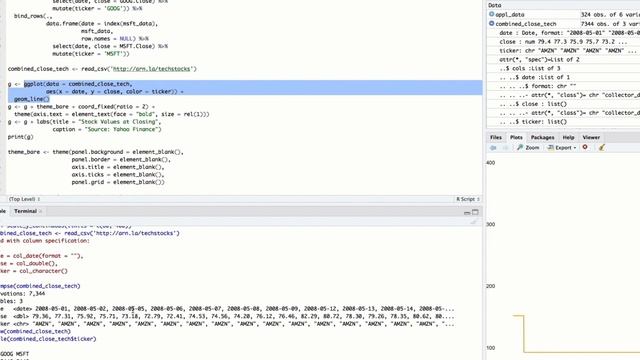This screenshot has width=640, height=360.
Task: Click the Zoom magnifier icon in Plots
Action: click(520, 147)
